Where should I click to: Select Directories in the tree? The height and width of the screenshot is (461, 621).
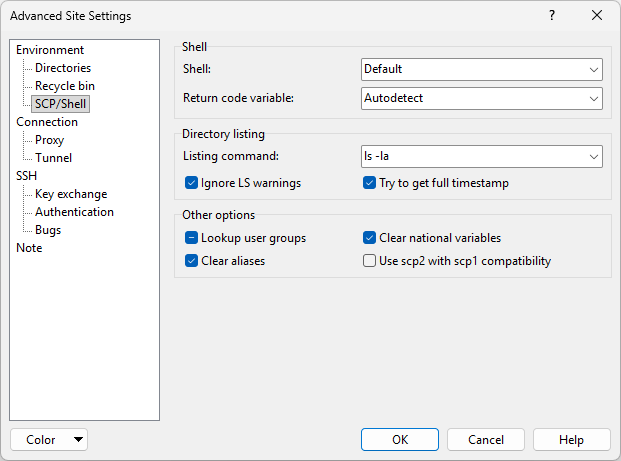coord(63,68)
